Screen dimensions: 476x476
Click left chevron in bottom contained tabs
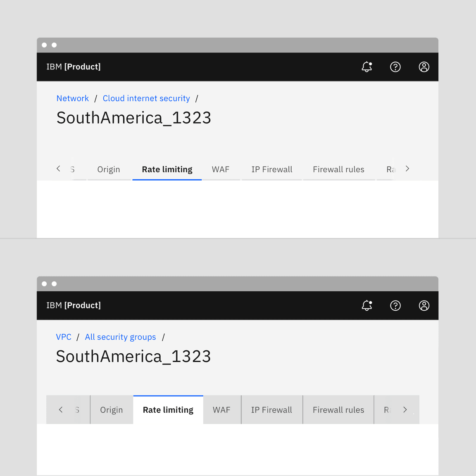click(x=61, y=409)
